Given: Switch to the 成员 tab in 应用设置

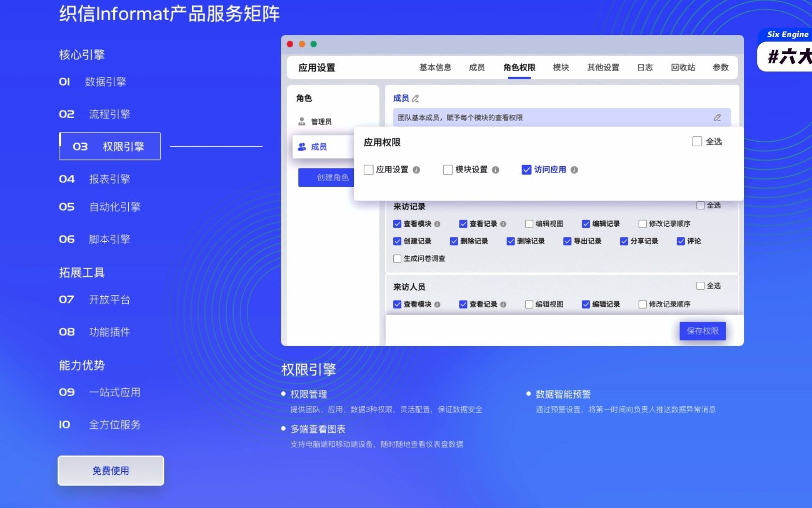Looking at the screenshot, I should (x=476, y=68).
